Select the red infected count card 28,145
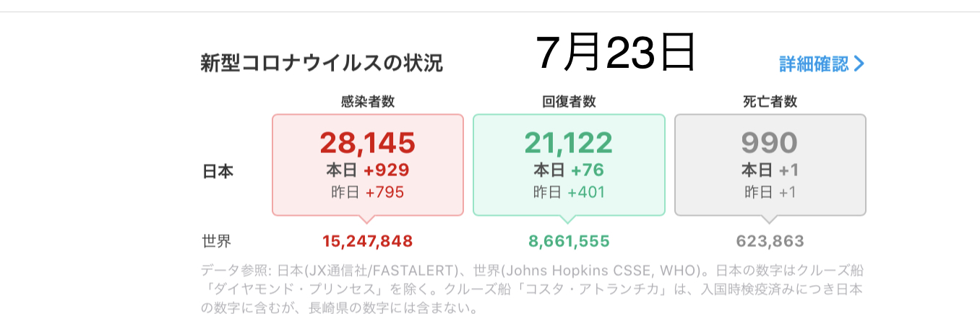This screenshot has width=980, height=314. pyautogui.click(x=368, y=165)
